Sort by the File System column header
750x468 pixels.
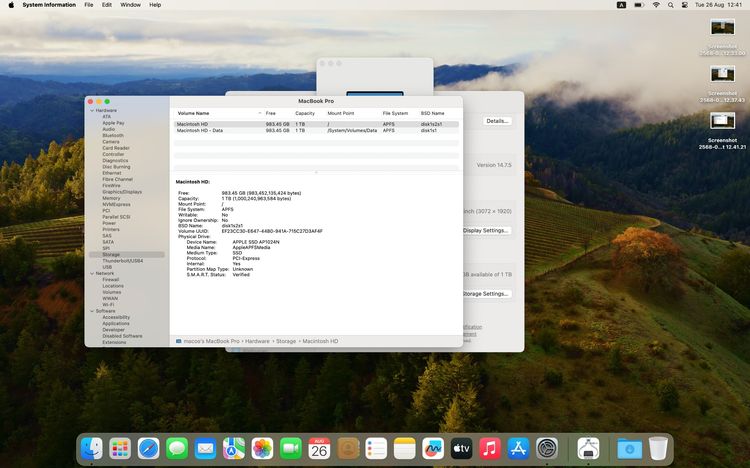click(395, 113)
